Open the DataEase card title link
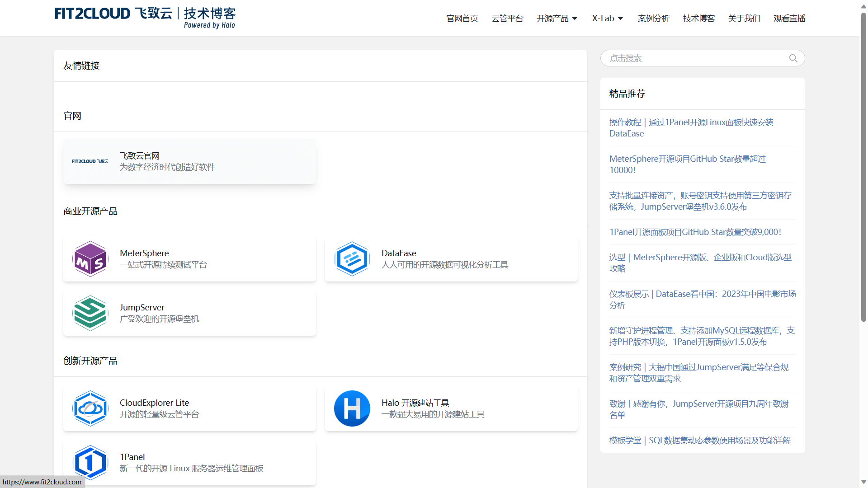868x488 pixels. click(x=399, y=253)
